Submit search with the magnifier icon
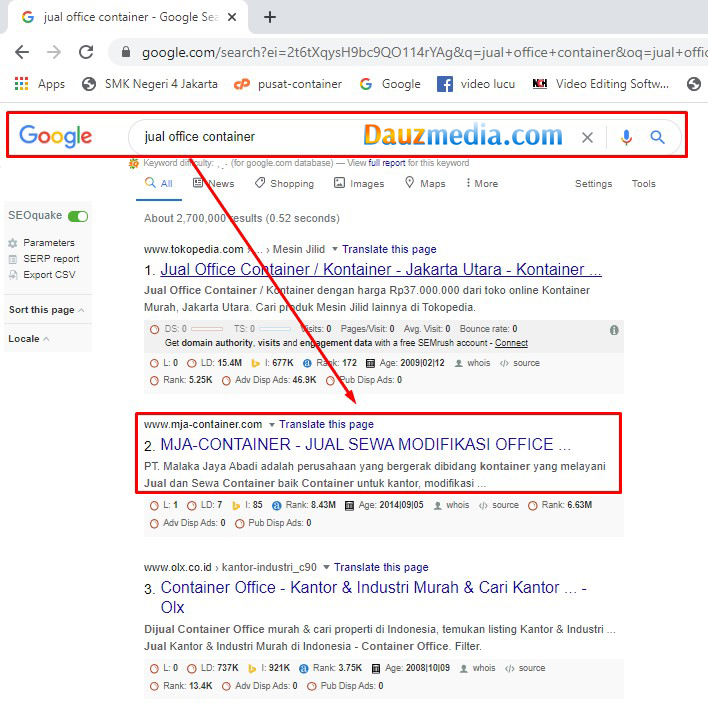Image resolution: width=708 pixels, height=706 pixels. pyautogui.click(x=657, y=137)
